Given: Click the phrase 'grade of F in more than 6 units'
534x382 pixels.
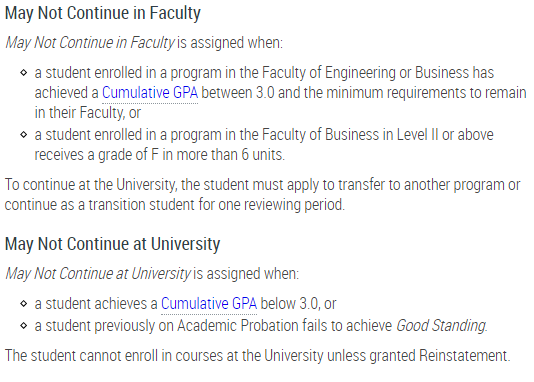Looking at the screenshot, I should (x=190, y=155).
